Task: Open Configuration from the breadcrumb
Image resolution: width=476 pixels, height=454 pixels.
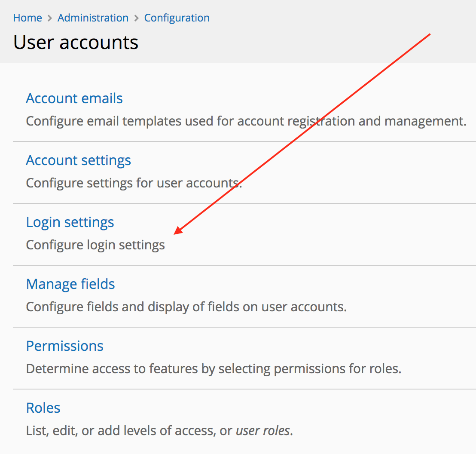Action: coord(177,18)
